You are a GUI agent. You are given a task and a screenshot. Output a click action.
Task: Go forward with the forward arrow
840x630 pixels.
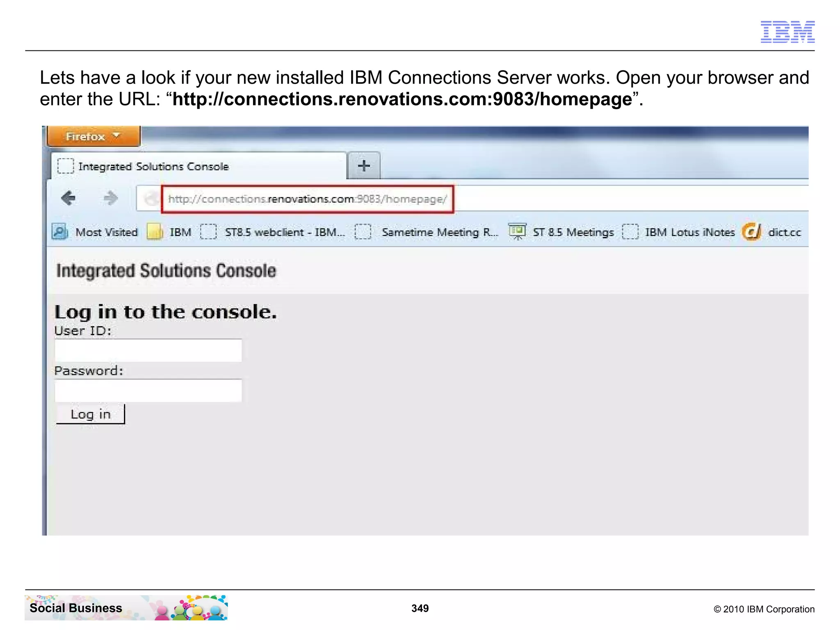coord(110,199)
